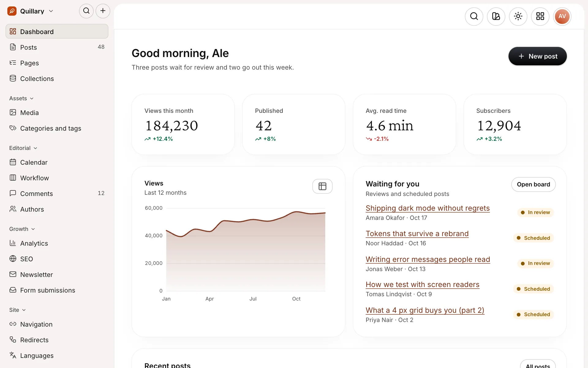This screenshot has height=368, width=588.
Task: Open 'Tokens that survive a rebrand' post
Action: 417,233
